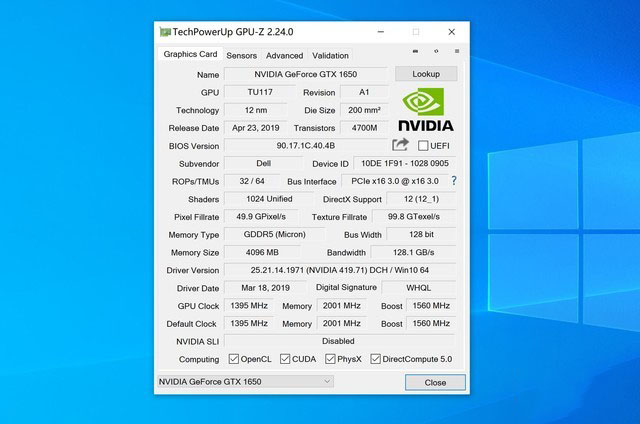Click the NVIDIA SLI value Disabled
Screen dimensions: 640x424
340,341
